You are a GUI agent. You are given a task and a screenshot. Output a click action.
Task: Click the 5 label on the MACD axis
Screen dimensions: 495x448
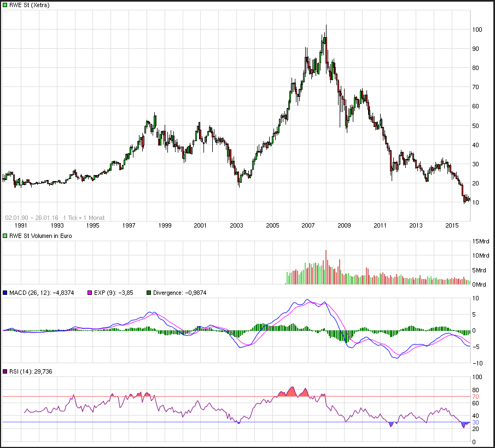[474, 315]
